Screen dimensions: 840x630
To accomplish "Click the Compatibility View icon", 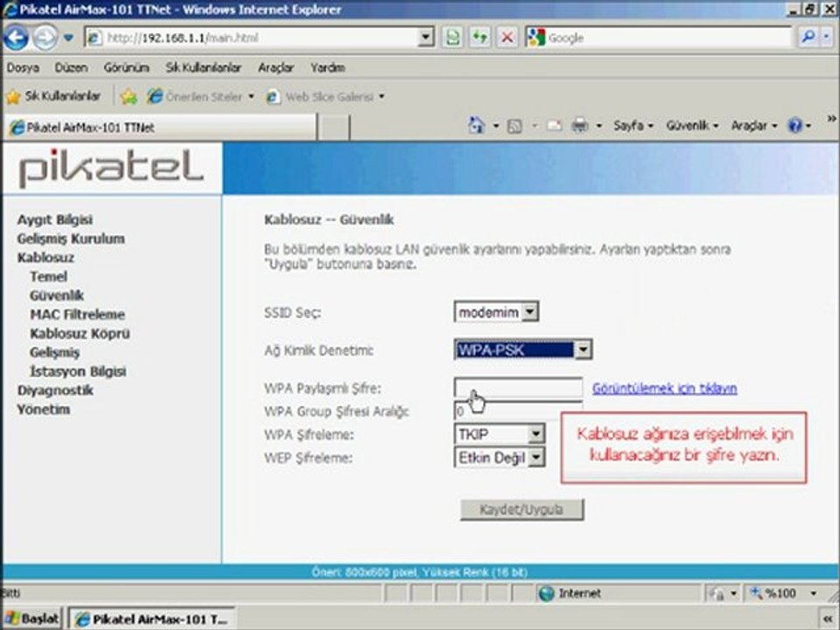I will [452, 38].
